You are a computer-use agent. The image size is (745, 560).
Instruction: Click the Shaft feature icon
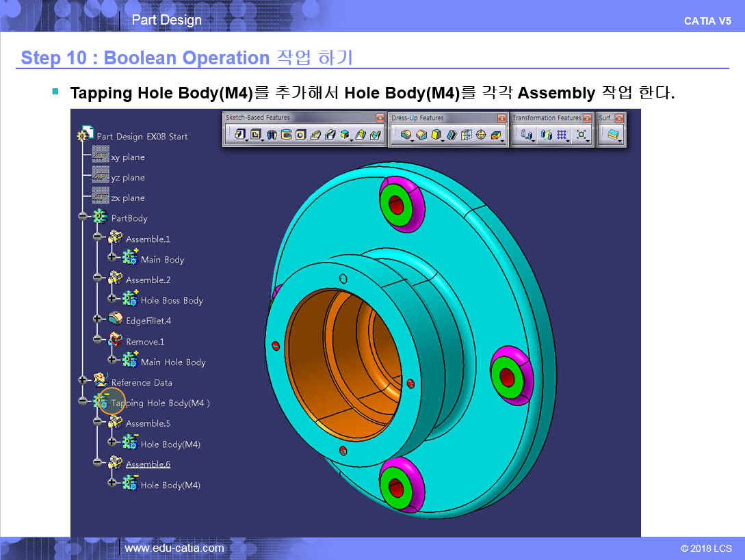coord(272,135)
